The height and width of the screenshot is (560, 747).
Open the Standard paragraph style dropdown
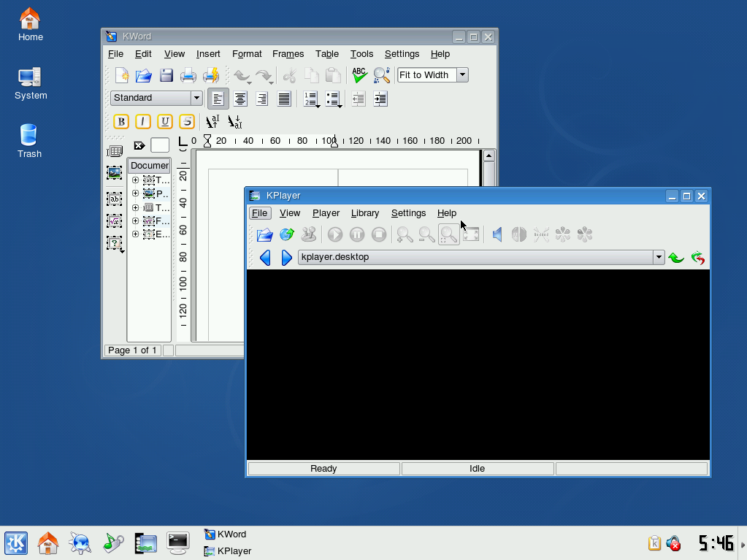[196, 98]
